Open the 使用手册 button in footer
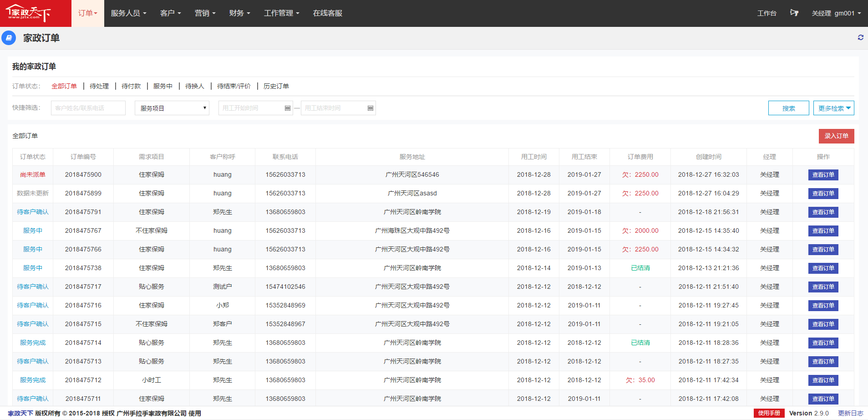Viewport: 868px width, 420px height. click(769, 413)
